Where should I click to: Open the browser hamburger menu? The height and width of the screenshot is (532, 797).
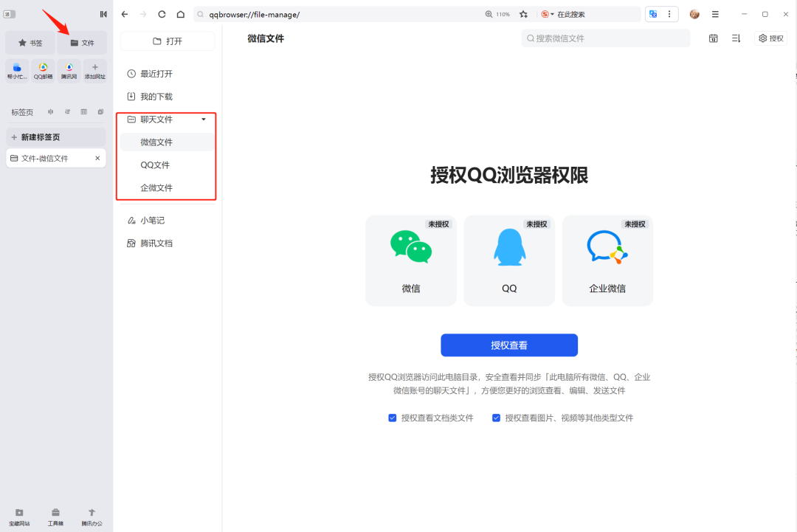pos(715,14)
